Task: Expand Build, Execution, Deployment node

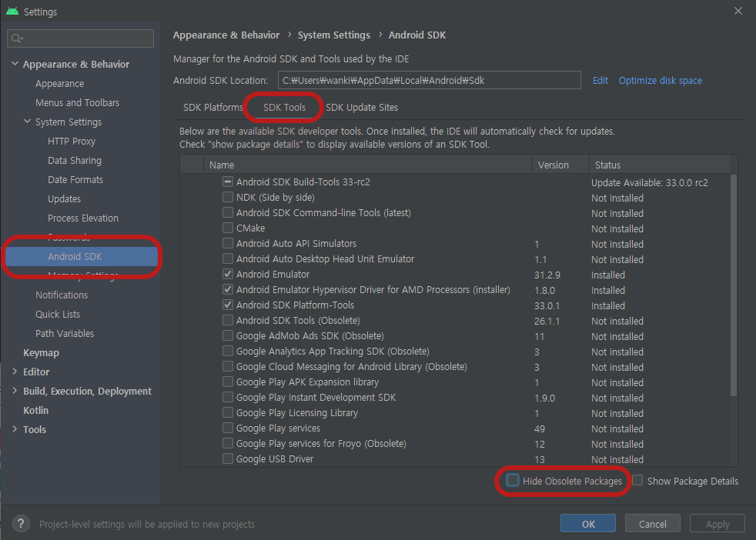Action: (x=15, y=391)
